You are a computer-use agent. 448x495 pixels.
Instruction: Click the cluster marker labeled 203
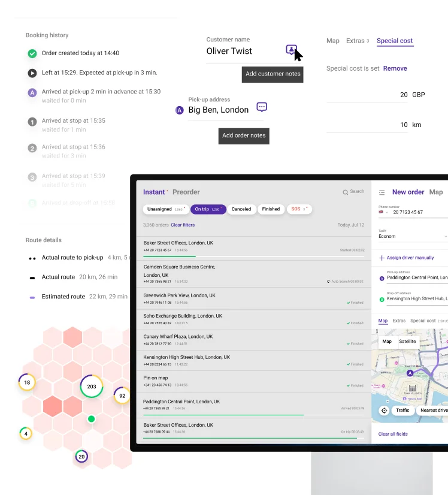coord(92,387)
